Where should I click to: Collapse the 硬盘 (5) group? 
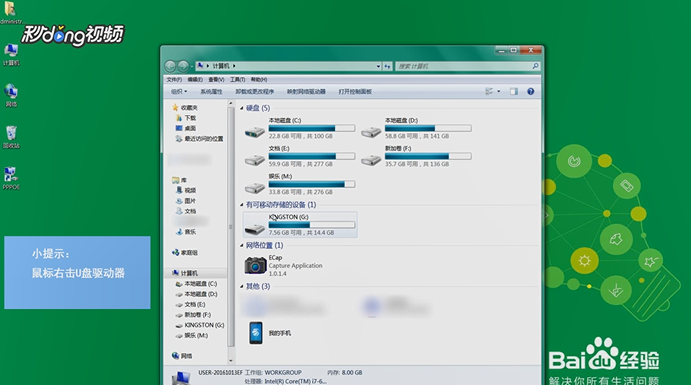(241, 108)
